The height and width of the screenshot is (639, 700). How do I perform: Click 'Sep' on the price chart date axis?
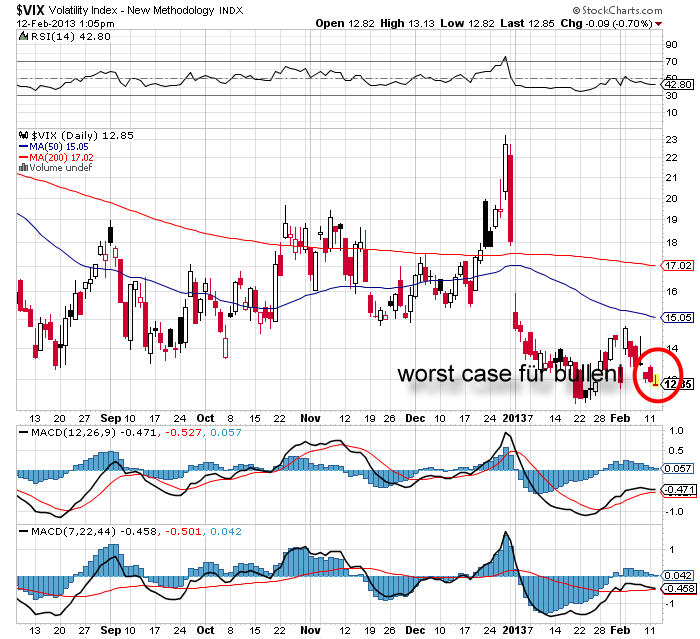point(111,418)
